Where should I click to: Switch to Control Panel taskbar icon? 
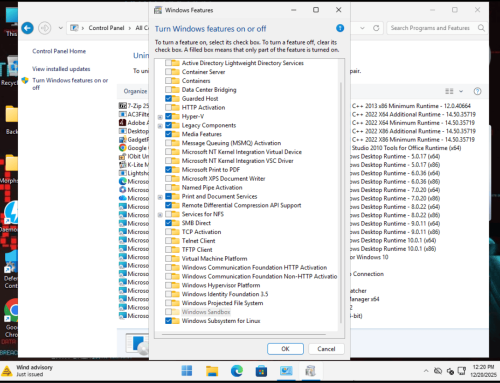tap(286, 371)
